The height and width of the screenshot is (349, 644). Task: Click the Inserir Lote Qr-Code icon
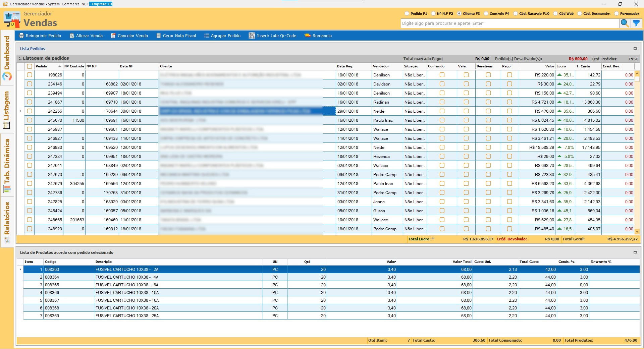[x=252, y=36]
